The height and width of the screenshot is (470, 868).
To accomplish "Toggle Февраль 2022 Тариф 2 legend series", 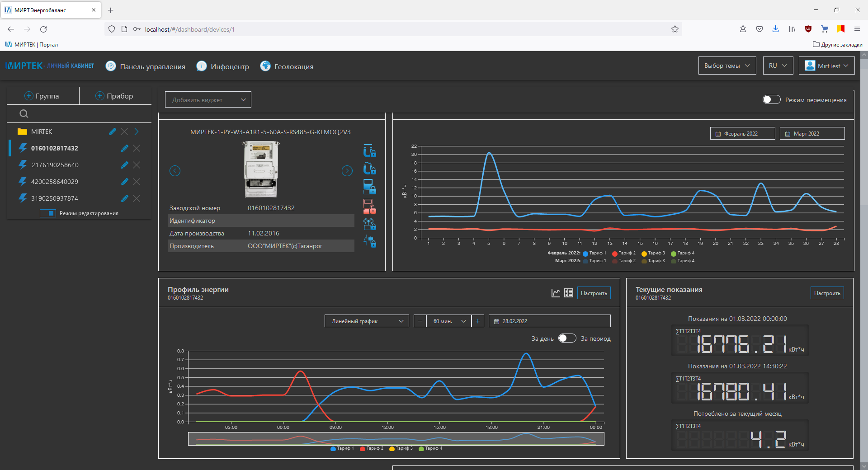I will pyautogui.click(x=624, y=254).
